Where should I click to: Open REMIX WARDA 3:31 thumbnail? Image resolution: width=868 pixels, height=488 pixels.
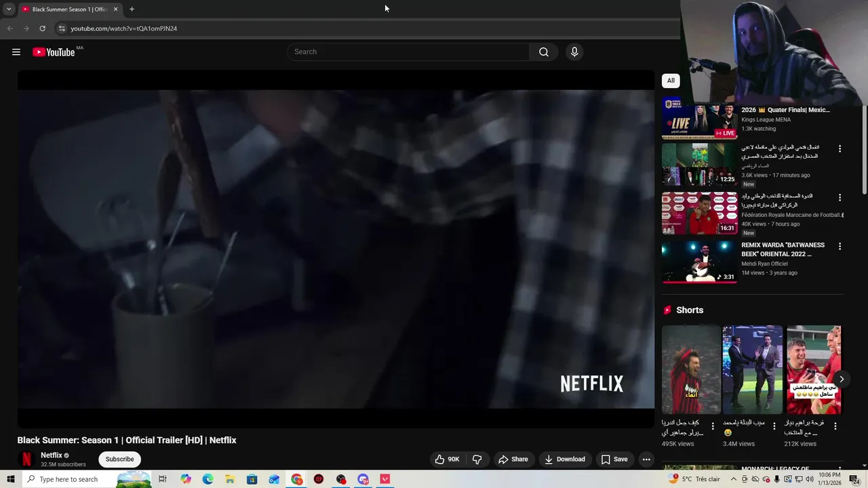pyautogui.click(x=699, y=262)
